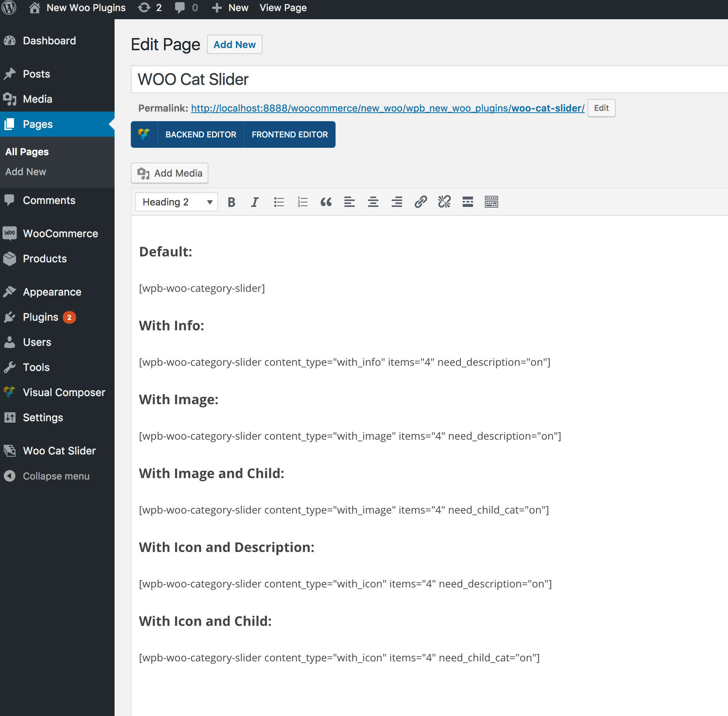The width and height of the screenshot is (728, 716).
Task: Click the Woo Cat Slider sidebar icon
Action: tap(10, 450)
